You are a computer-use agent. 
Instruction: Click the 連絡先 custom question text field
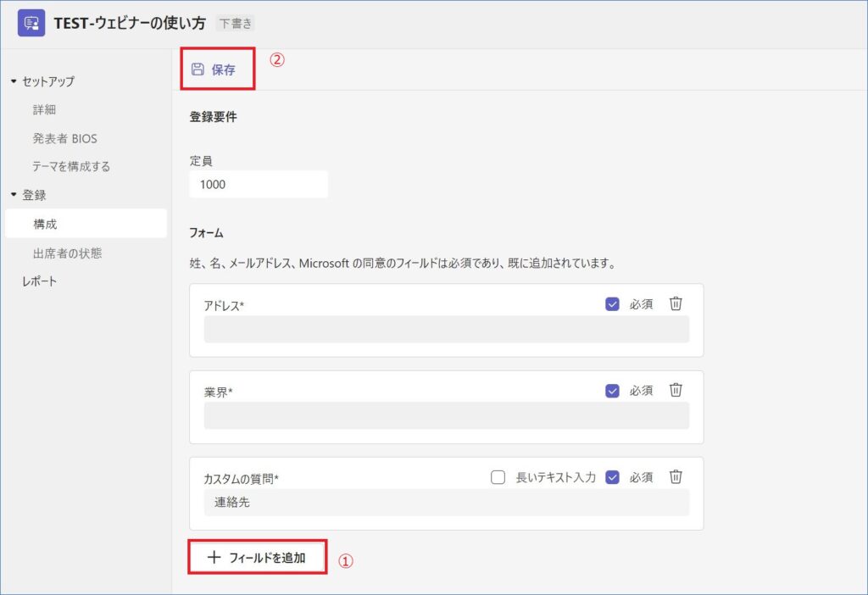(x=446, y=503)
